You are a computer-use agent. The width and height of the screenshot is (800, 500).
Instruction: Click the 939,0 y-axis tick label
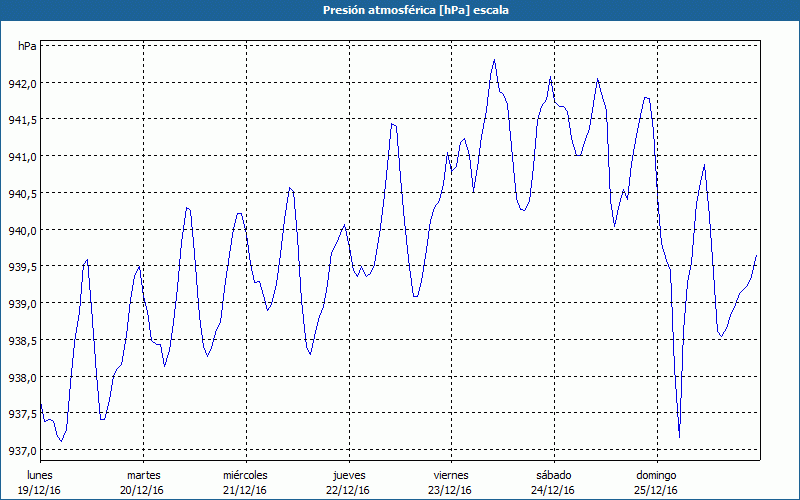pyautogui.click(x=22, y=304)
